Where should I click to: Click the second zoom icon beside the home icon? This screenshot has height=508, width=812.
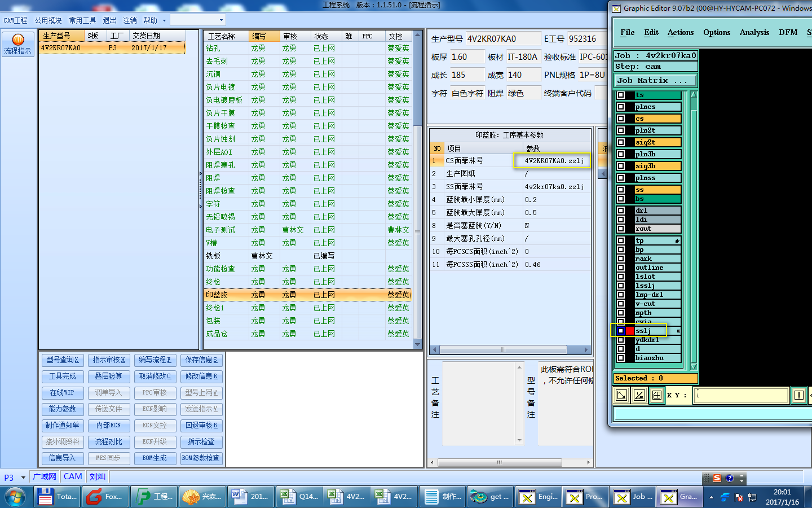click(639, 395)
